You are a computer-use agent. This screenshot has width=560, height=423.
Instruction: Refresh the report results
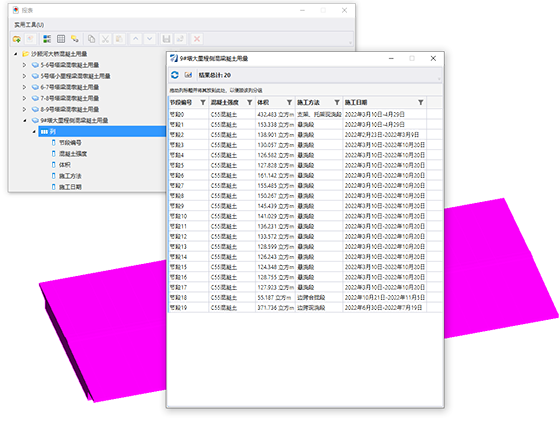(x=175, y=75)
